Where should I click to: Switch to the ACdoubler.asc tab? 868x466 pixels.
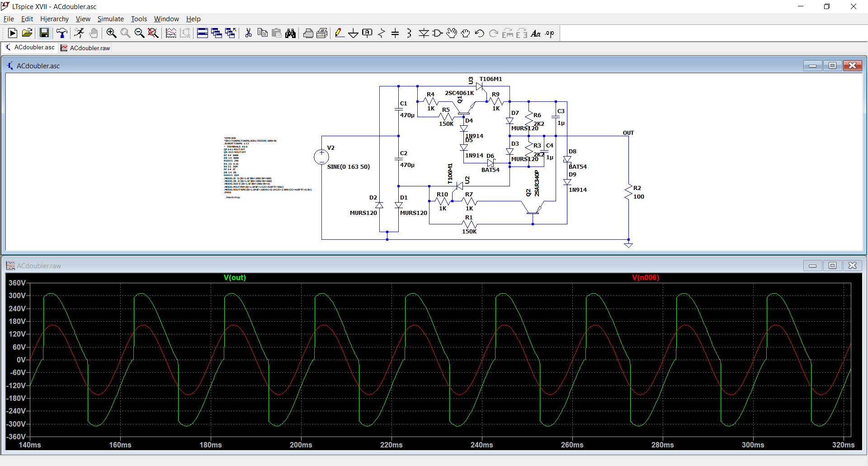30,48
